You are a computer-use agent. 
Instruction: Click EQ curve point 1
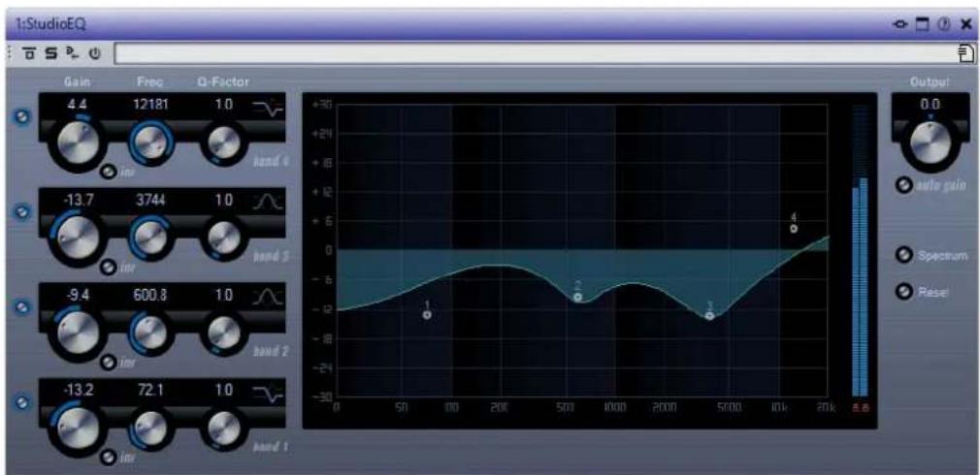pos(428,315)
